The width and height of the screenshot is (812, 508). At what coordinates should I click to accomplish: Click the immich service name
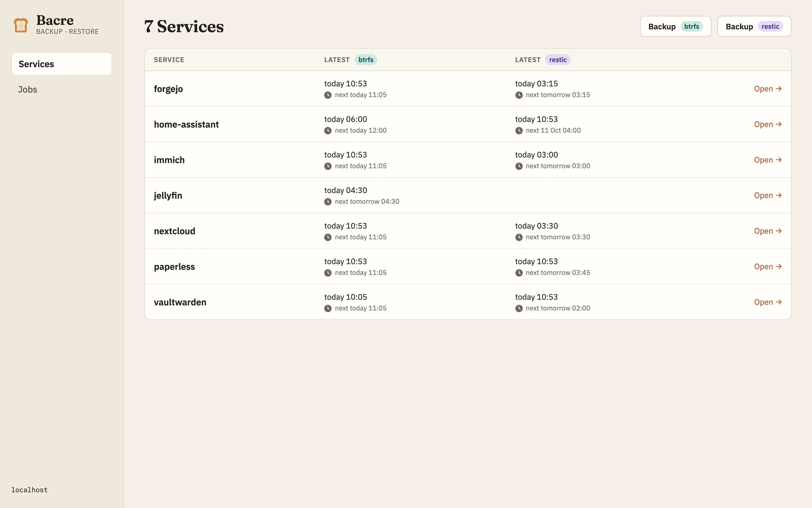(x=169, y=160)
